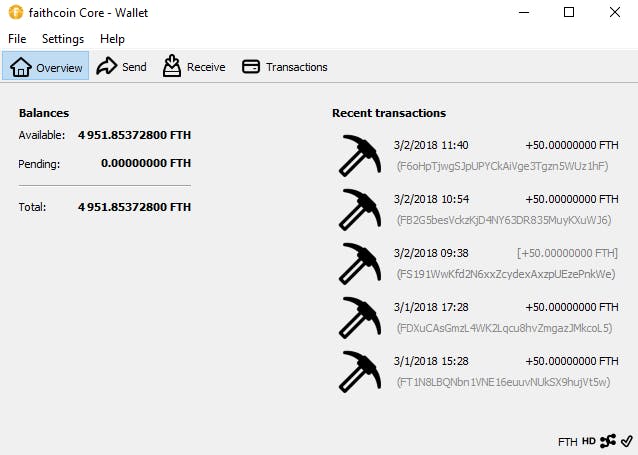The width and height of the screenshot is (638, 455).
Task: Click the 3/2/2018 09:38 transaction date
Action: tap(431, 253)
